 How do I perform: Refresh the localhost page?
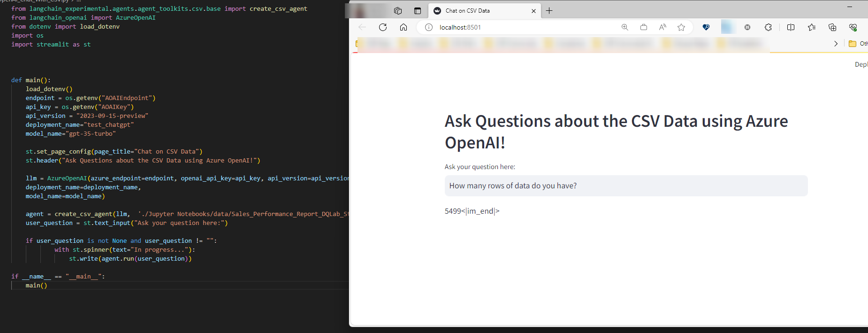[x=383, y=27]
